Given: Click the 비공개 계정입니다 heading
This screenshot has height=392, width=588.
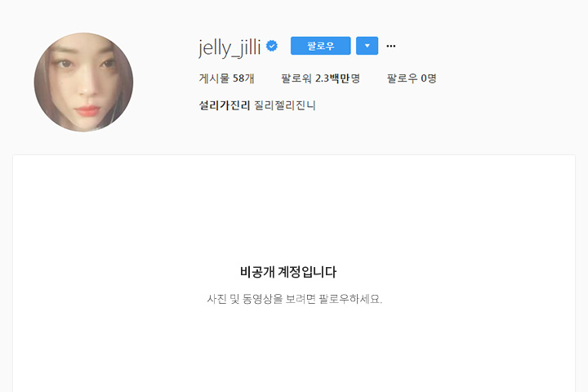Looking at the screenshot, I should (288, 272).
